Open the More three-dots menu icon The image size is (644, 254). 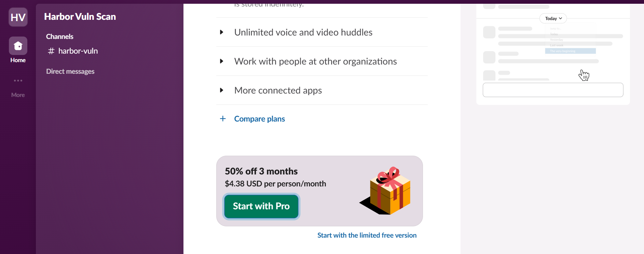tap(18, 81)
